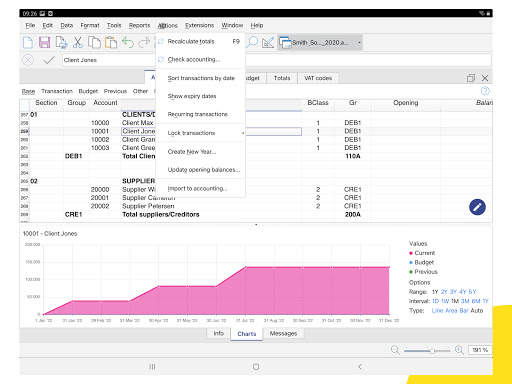Click the Save floppy disk icon
The width and height of the screenshot is (512, 384).
[x=45, y=43]
